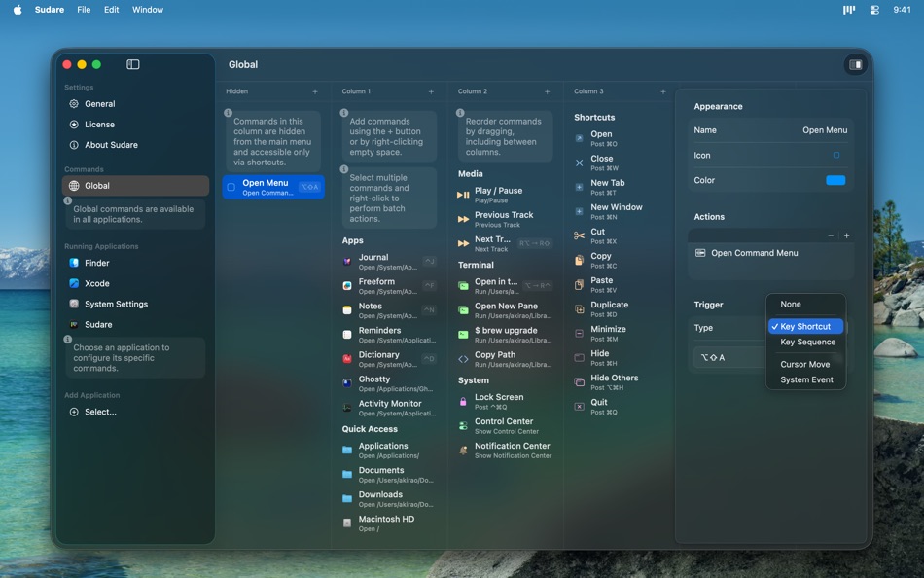This screenshot has height=578, width=924.
Task: Select the Play / Pause media command
Action: pyautogui.click(x=505, y=196)
